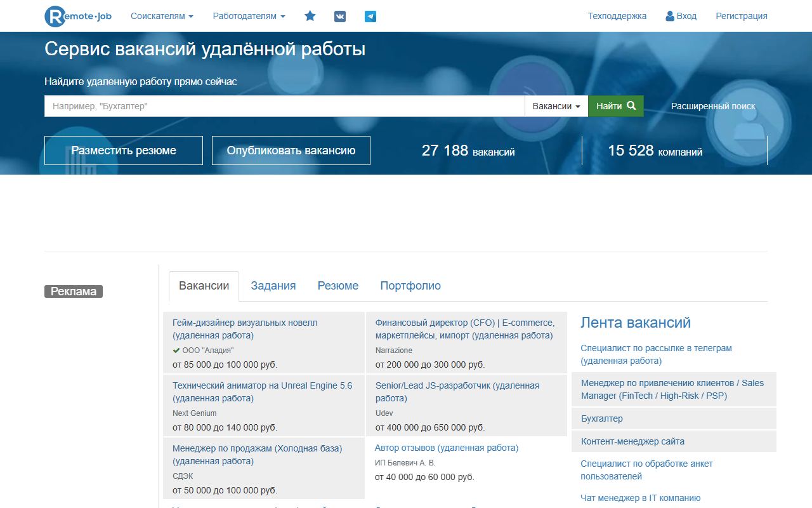Open the Регистрация link
Viewport: 812px width, 508px height.
(742, 16)
